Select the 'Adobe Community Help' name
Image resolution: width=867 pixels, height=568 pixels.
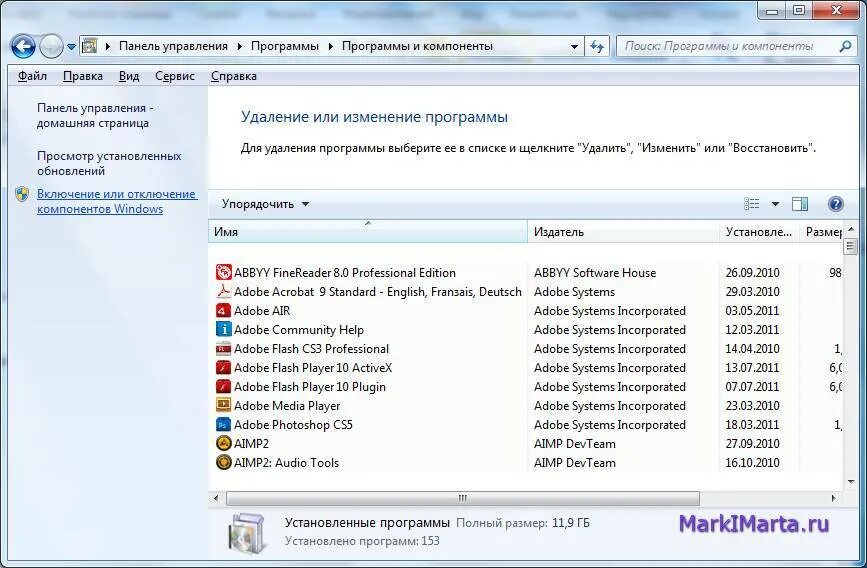click(299, 330)
